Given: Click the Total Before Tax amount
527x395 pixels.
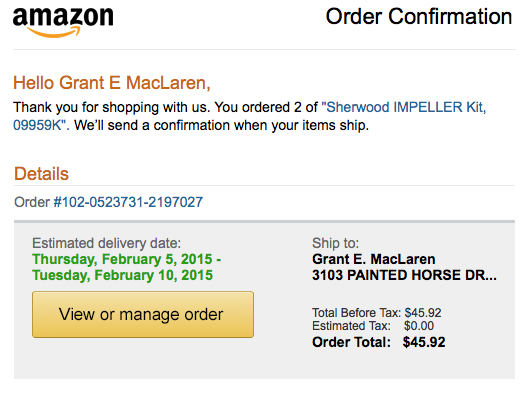Looking at the screenshot, I should pyautogui.click(x=423, y=313).
